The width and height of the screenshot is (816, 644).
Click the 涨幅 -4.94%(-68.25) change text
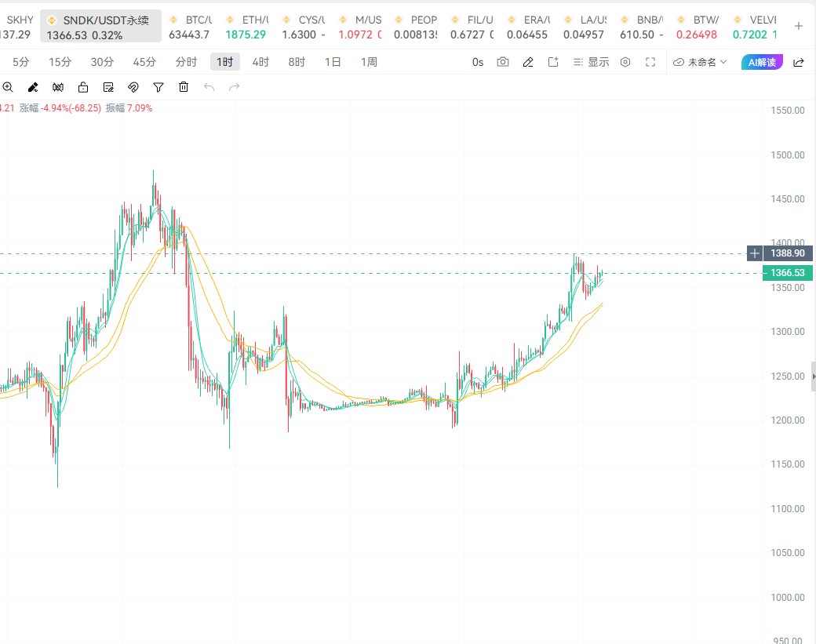(x=60, y=108)
